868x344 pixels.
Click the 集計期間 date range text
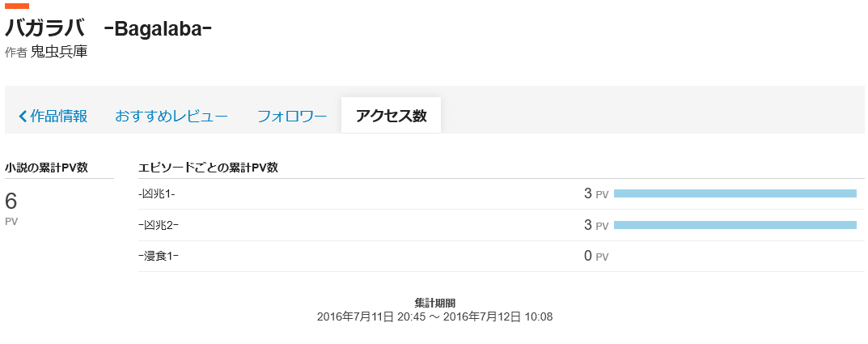click(434, 316)
